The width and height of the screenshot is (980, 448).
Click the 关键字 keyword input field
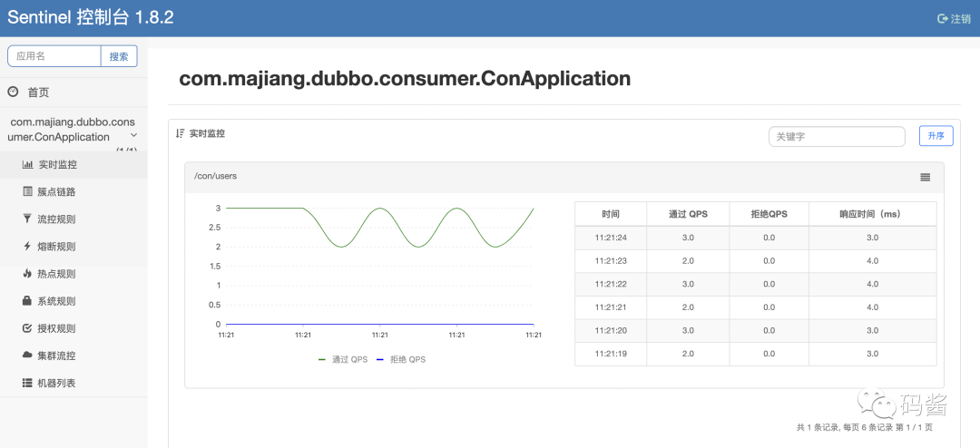point(837,136)
